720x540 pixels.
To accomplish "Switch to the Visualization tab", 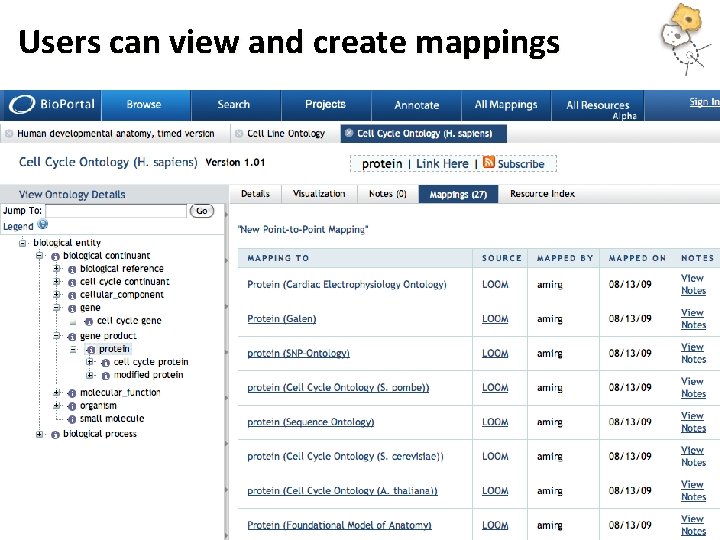I will point(319,194).
